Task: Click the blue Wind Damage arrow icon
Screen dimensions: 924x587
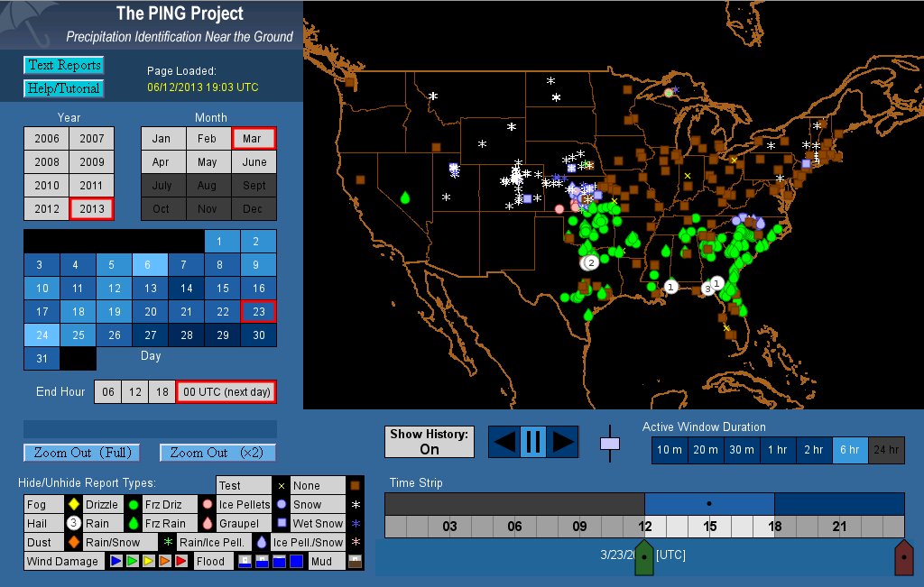Action: (x=115, y=561)
